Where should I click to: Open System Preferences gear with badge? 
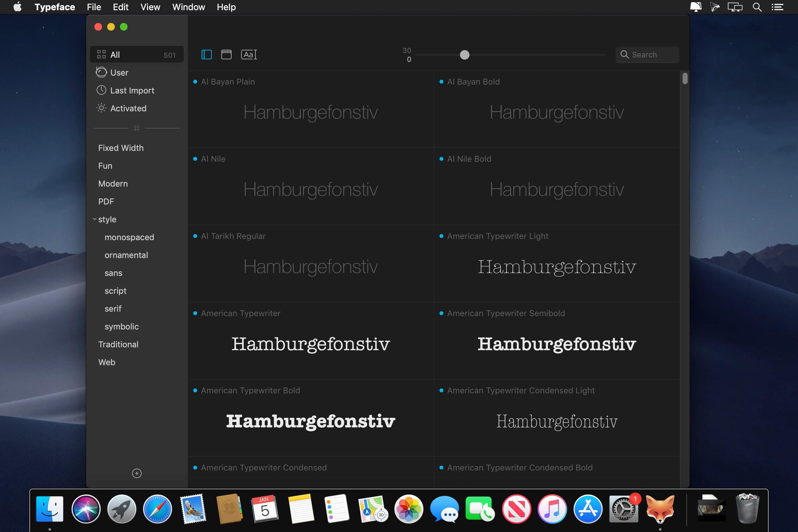624,509
